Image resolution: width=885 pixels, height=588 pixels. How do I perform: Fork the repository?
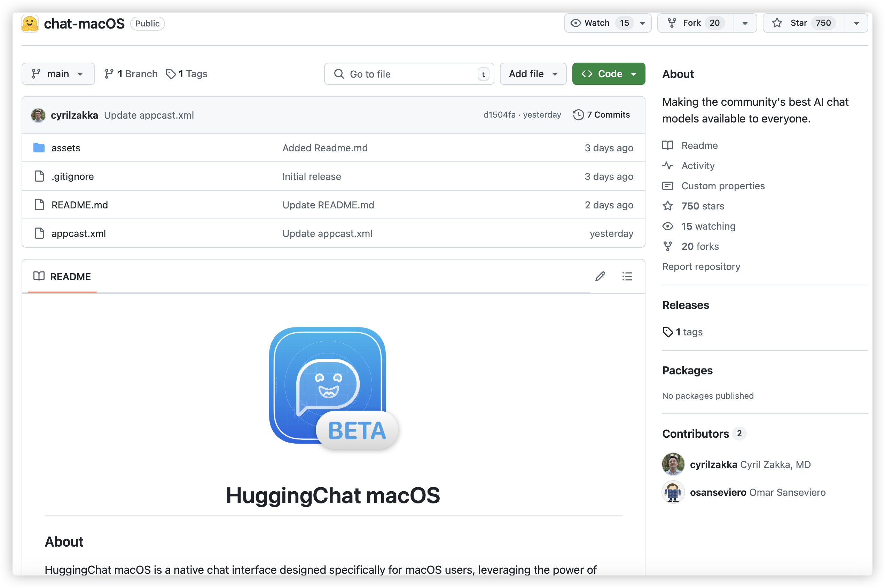pos(695,23)
